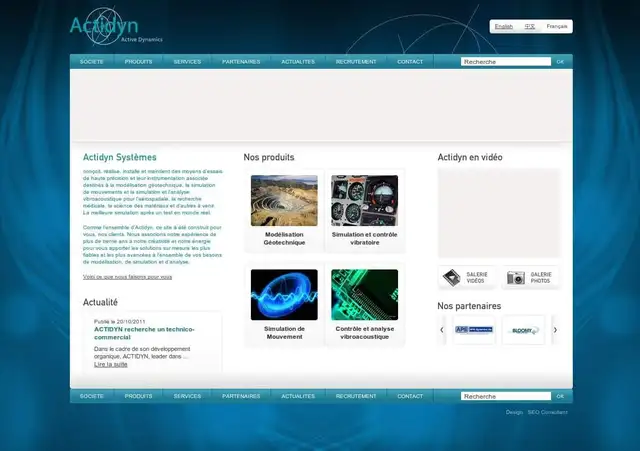640x451 pixels.
Task: Click the 'Actidyn Systèmes' heading
Action: click(120, 157)
